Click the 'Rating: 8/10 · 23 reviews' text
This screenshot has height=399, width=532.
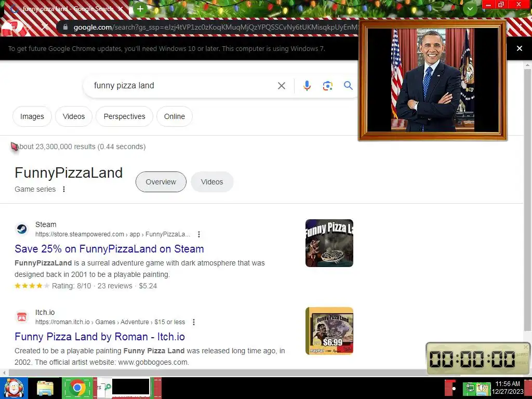92,286
